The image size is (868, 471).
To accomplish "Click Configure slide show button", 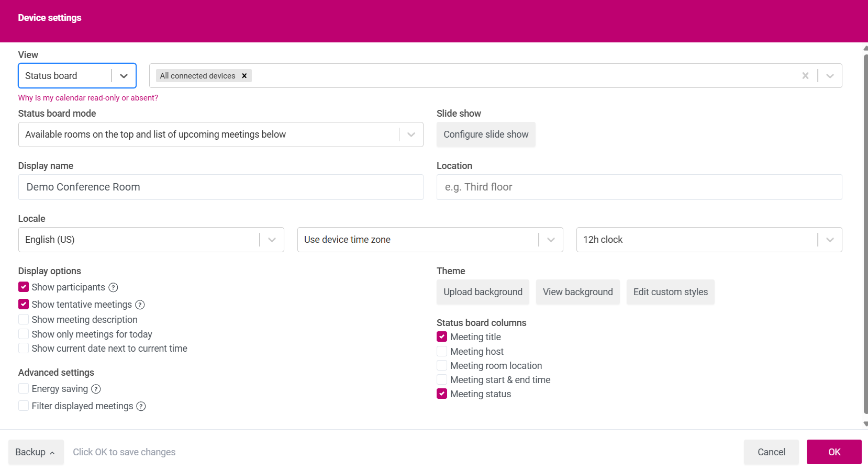I will click(x=486, y=134).
